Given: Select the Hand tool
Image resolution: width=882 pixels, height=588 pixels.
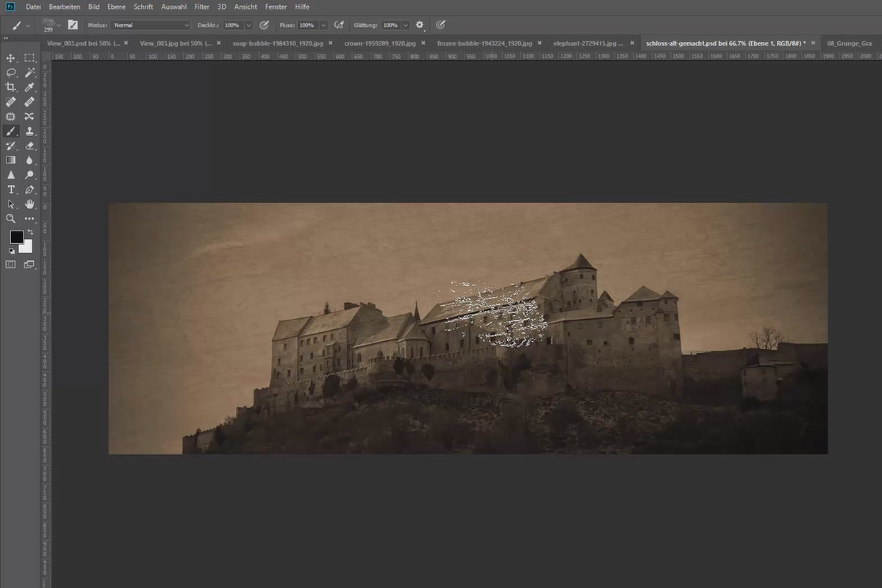Looking at the screenshot, I should click(29, 204).
